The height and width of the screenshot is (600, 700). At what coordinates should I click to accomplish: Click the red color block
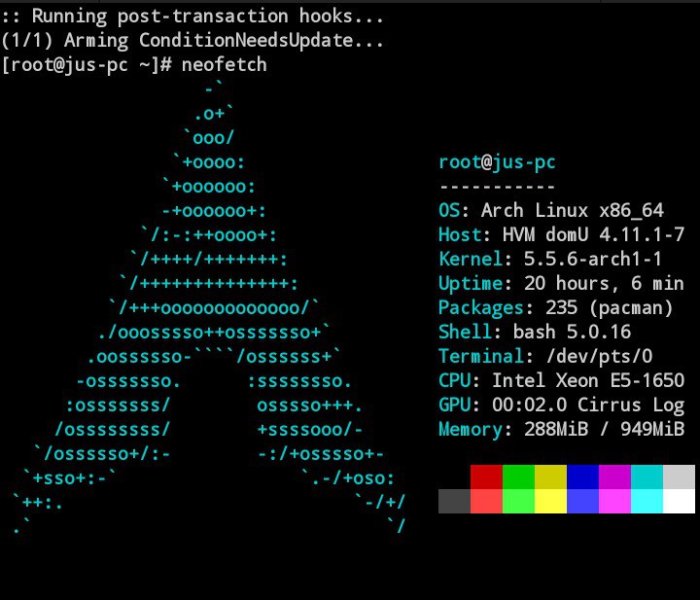(x=486, y=476)
